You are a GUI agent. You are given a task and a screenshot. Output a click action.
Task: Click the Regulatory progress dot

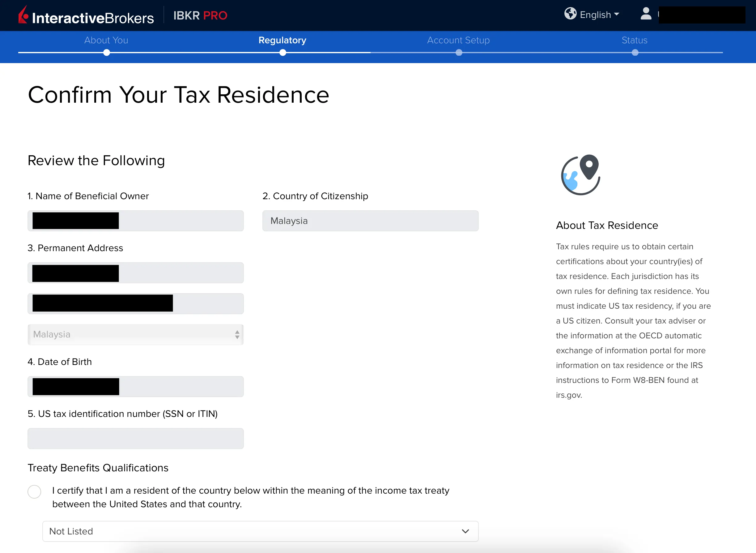point(283,53)
